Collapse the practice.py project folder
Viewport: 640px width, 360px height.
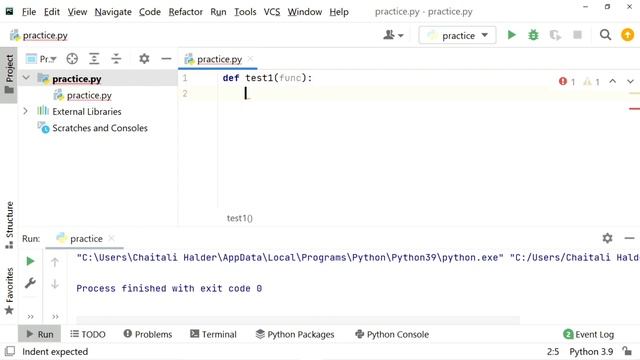[26, 78]
